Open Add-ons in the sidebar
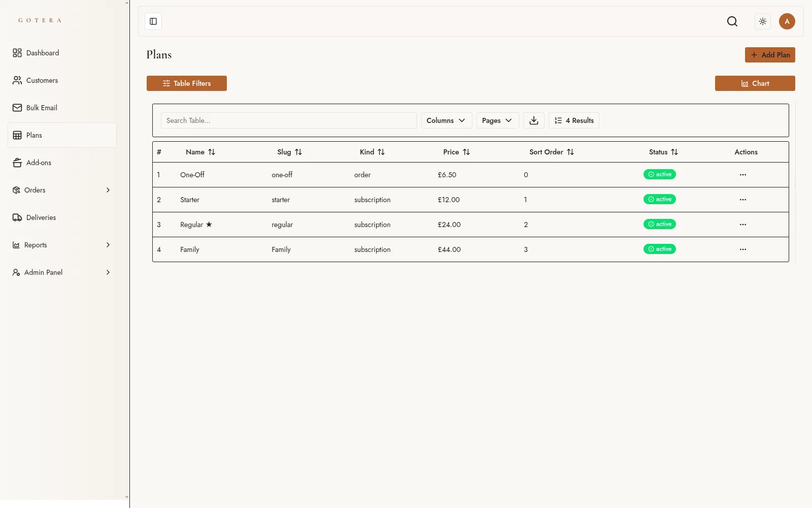This screenshot has height=508, width=812. point(62,163)
